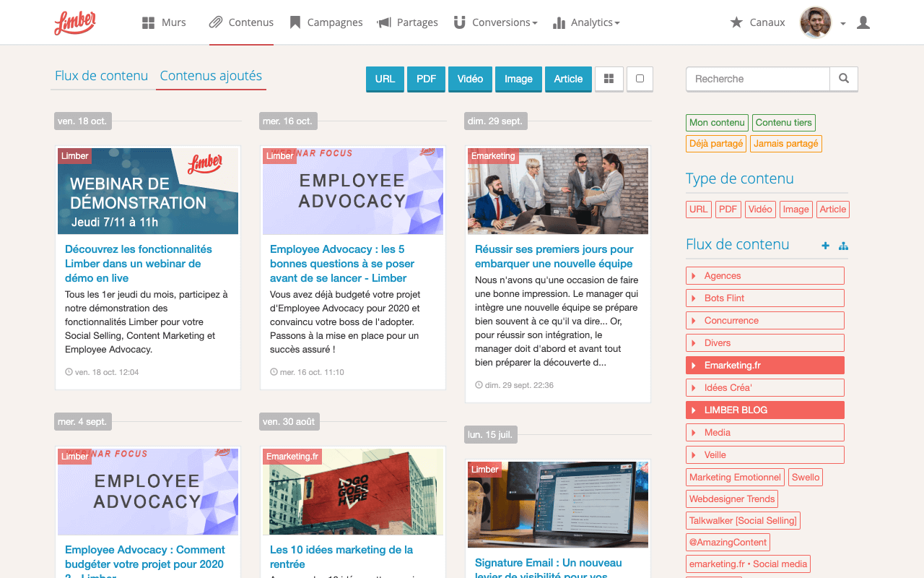Image resolution: width=924 pixels, height=578 pixels.
Task: Open the Murs grid icon menu
Action: (164, 22)
